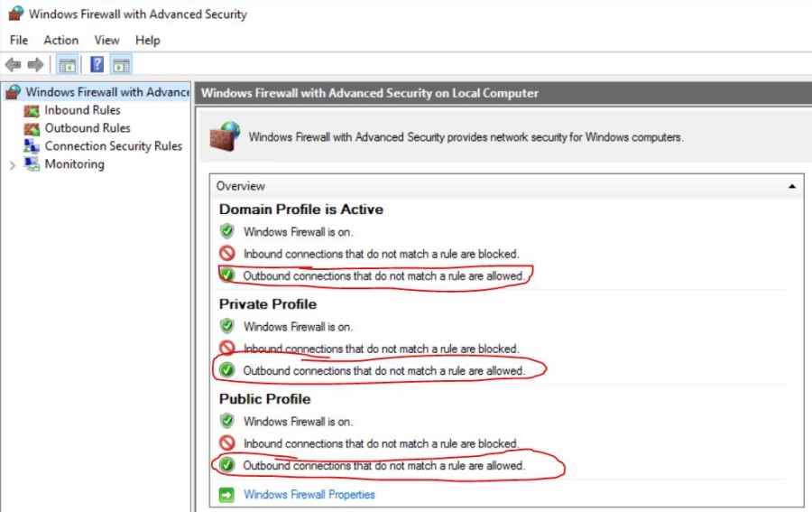Expand the Monitoring tree node

(13, 165)
